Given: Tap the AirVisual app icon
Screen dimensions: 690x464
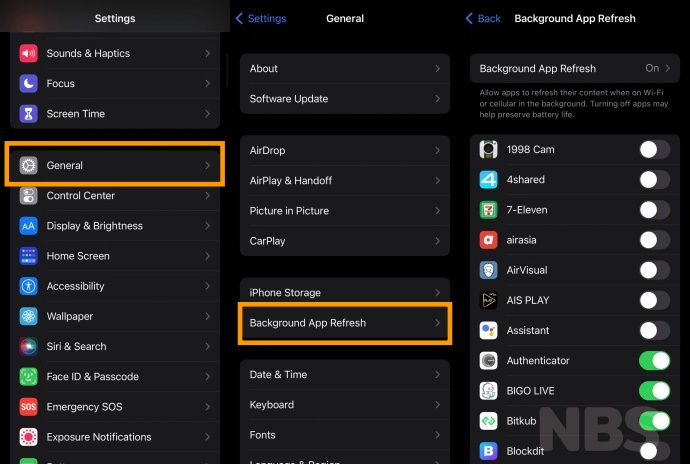Looking at the screenshot, I should [x=488, y=270].
